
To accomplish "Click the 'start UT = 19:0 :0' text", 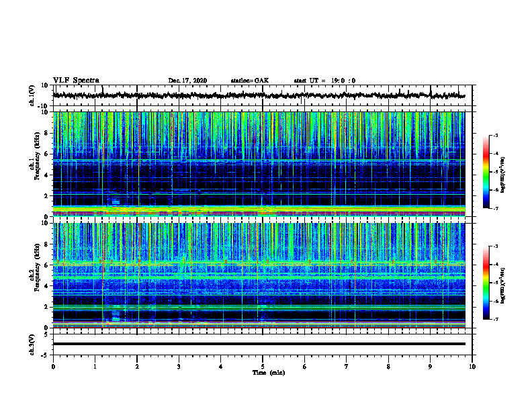I will pyautogui.click(x=324, y=81).
